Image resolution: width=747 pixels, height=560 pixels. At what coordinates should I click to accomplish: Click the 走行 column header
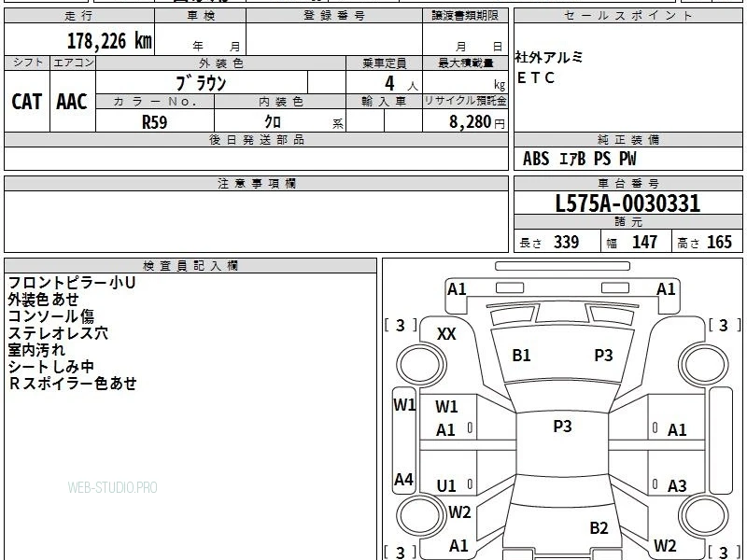pos(79,16)
